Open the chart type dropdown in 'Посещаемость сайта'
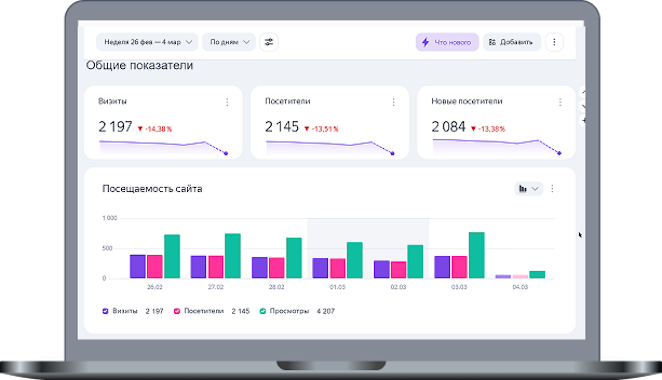Image resolution: width=662 pixels, height=380 pixels. pos(528,189)
